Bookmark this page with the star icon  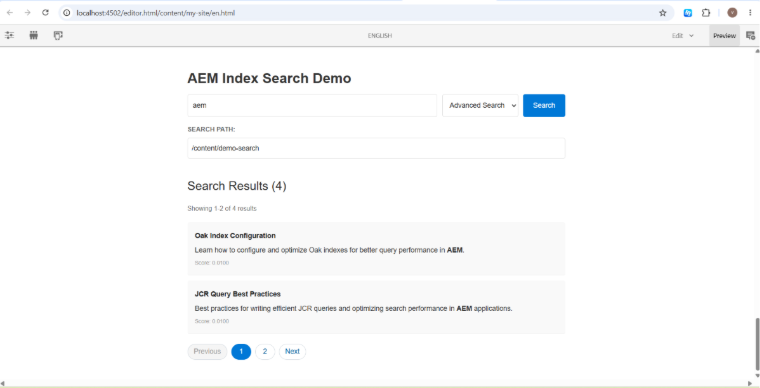[663, 13]
